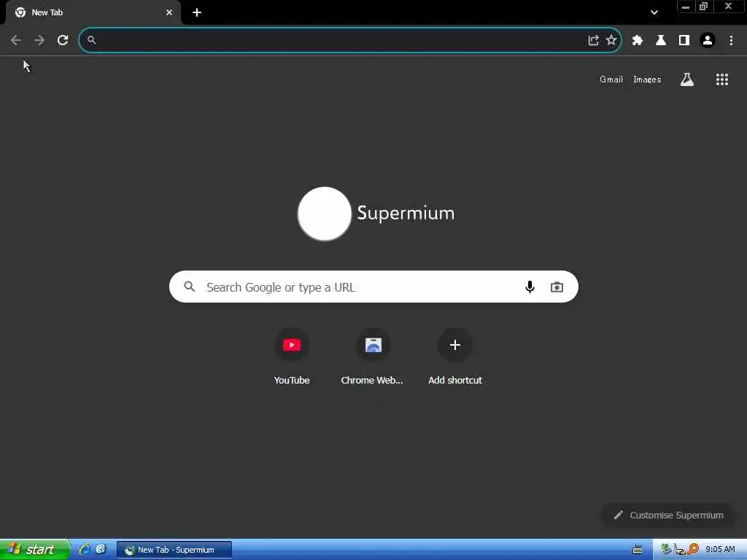The height and width of the screenshot is (560, 747).
Task: Open the Windows start menu
Action: click(x=35, y=550)
